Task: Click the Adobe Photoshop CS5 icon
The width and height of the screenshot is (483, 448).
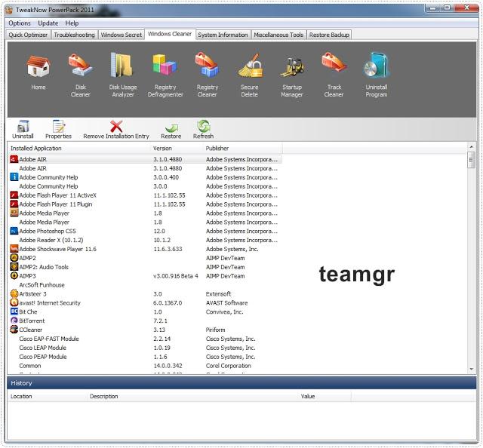Action: [x=14, y=231]
